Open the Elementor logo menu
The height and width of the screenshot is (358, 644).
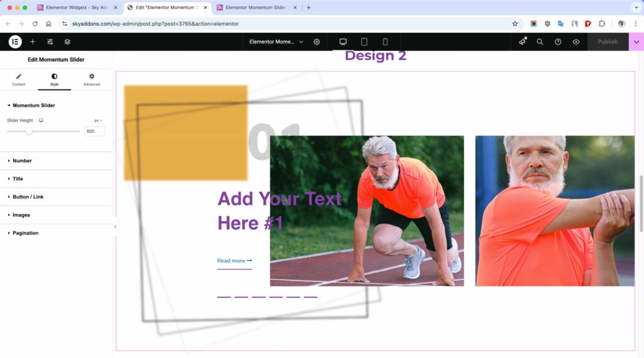[x=15, y=41]
